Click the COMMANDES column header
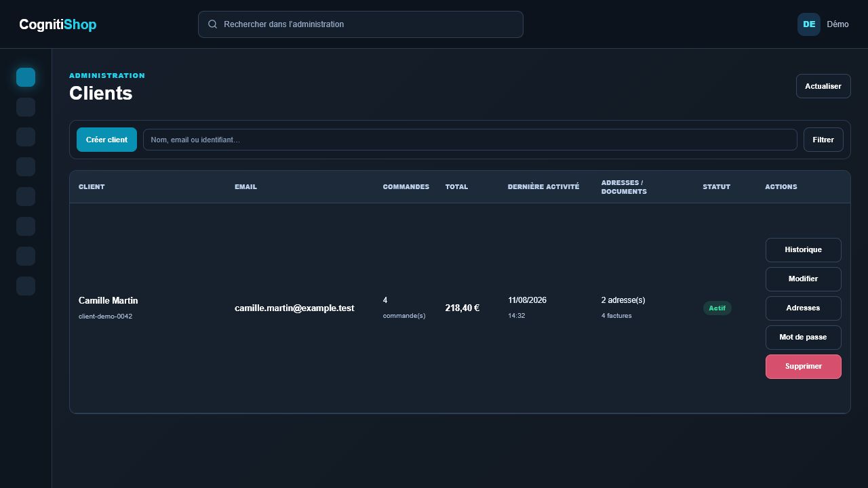 tap(406, 187)
